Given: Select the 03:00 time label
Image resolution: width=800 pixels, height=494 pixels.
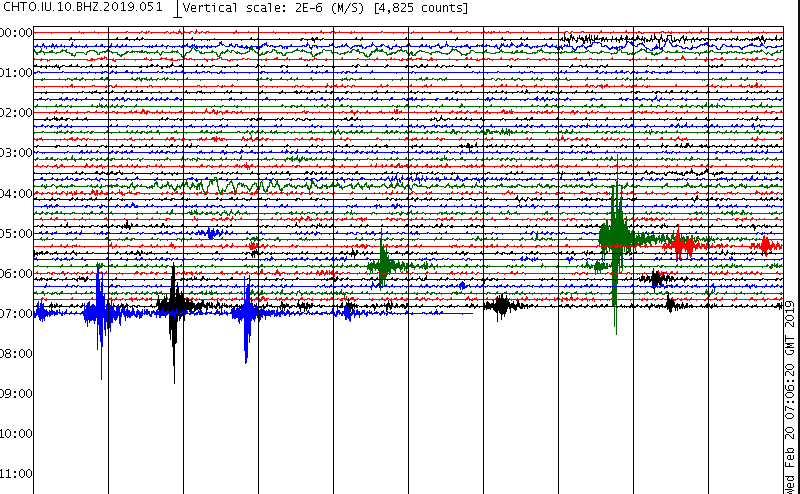Looking at the screenshot, I should click(x=16, y=153).
